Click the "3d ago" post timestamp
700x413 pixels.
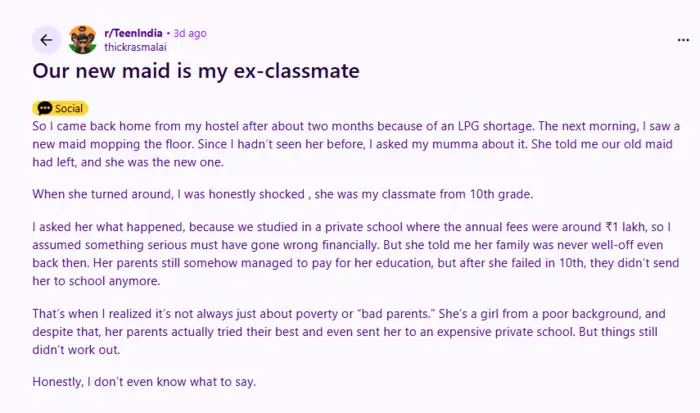tap(189, 33)
